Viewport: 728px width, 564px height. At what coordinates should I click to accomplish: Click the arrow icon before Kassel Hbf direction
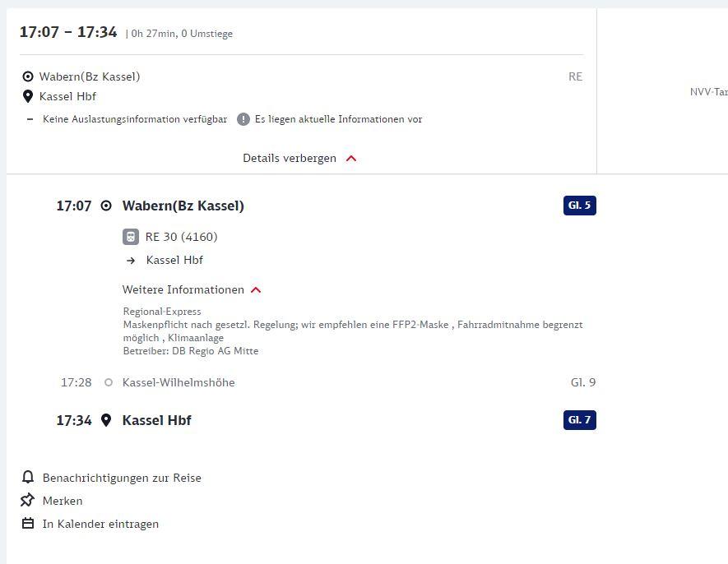point(131,261)
